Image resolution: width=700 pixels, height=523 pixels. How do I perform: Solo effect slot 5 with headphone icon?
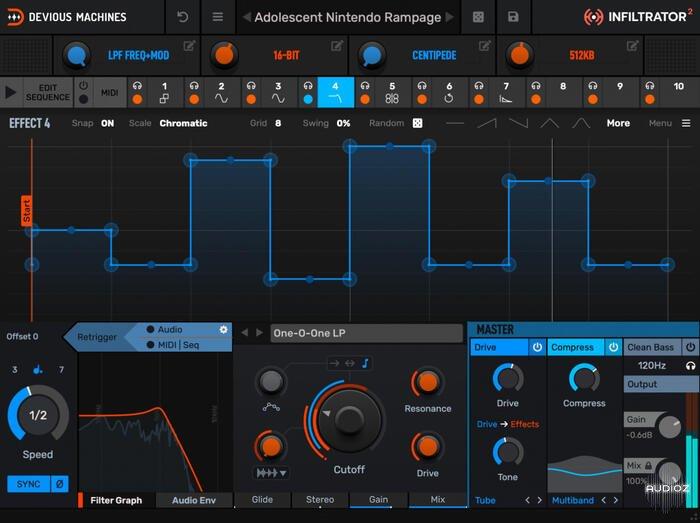pos(365,85)
